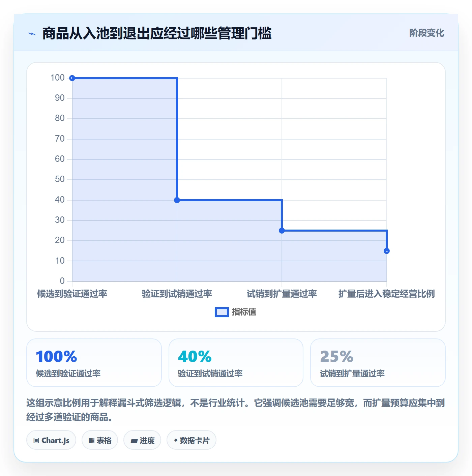Click x-axis label 试销到扩量通过率
The height and width of the screenshot is (476, 472).
click(282, 294)
